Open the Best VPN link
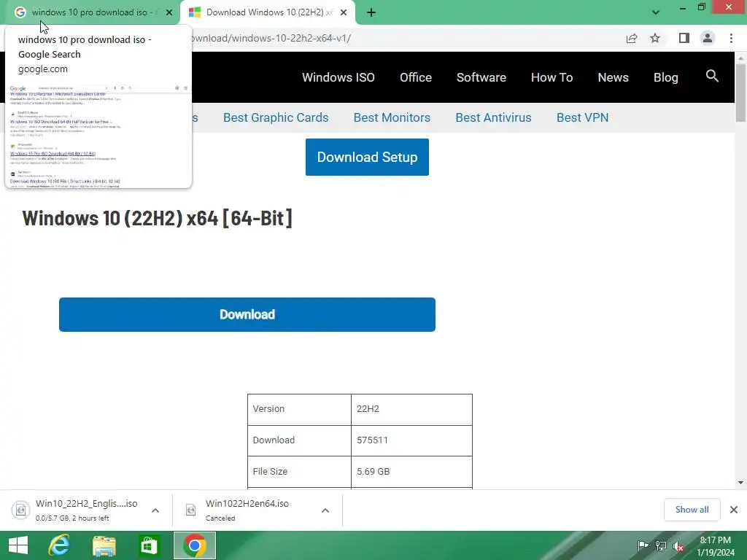This screenshot has height=560, width=747. pyautogui.click(x=582, y=117)
